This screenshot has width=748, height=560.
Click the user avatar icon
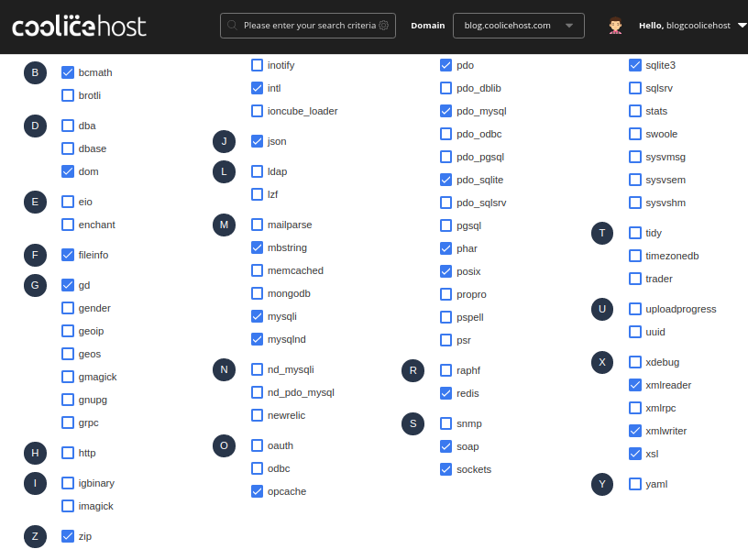[615, 26]
